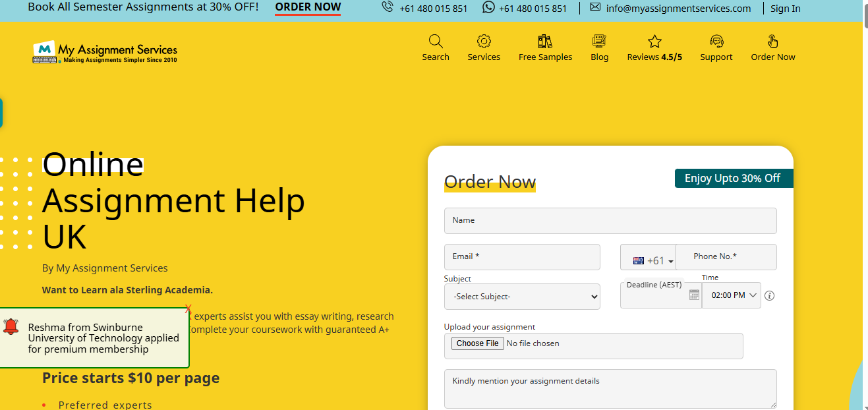The image size is (868, 410).
Task: Click the Order Now hand icon
Action: 772,42
